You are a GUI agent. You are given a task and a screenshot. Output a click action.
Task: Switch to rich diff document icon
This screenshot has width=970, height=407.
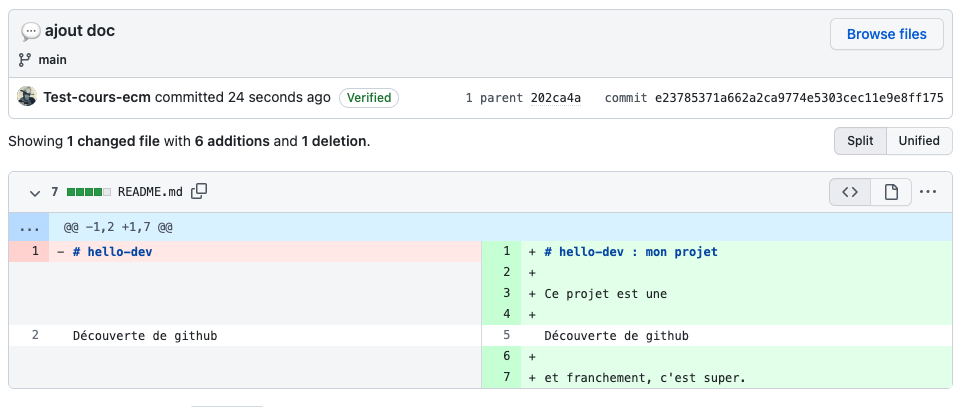click(x=890, y=192)
